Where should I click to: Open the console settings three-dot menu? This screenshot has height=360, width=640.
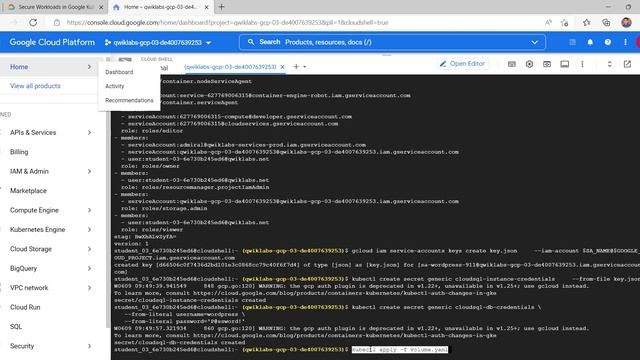625,42
